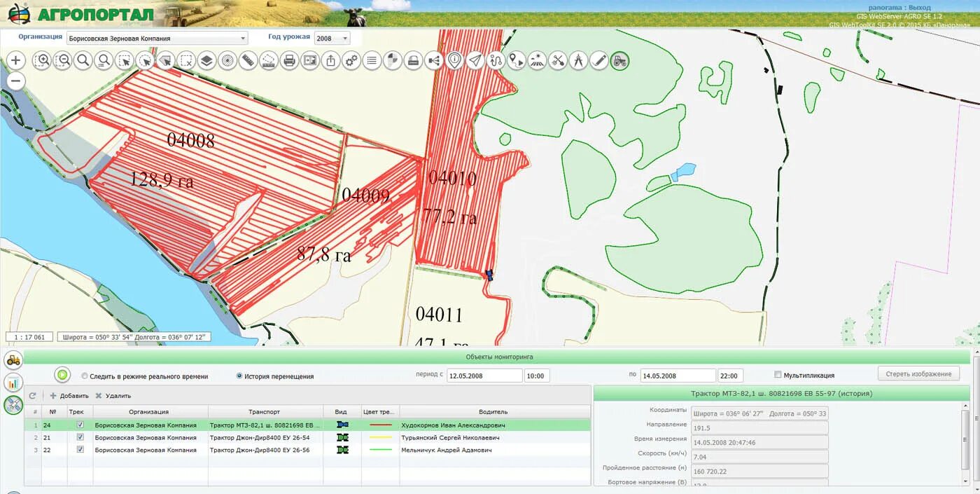The width and height of the screenshot is (980, 494).
Task: Select real-time tracking radio option
Action: [85, 376]
